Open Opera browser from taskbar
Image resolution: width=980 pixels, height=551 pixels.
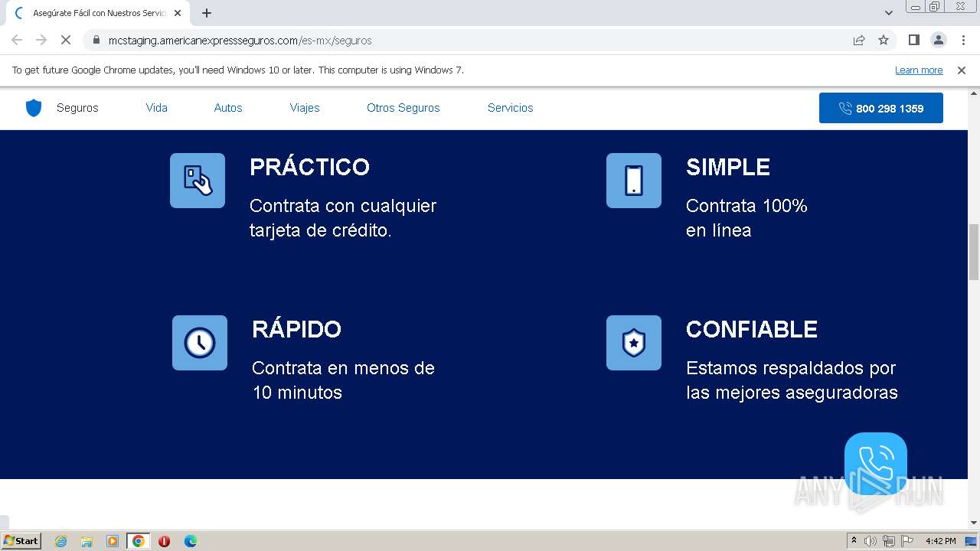(164, 541)
